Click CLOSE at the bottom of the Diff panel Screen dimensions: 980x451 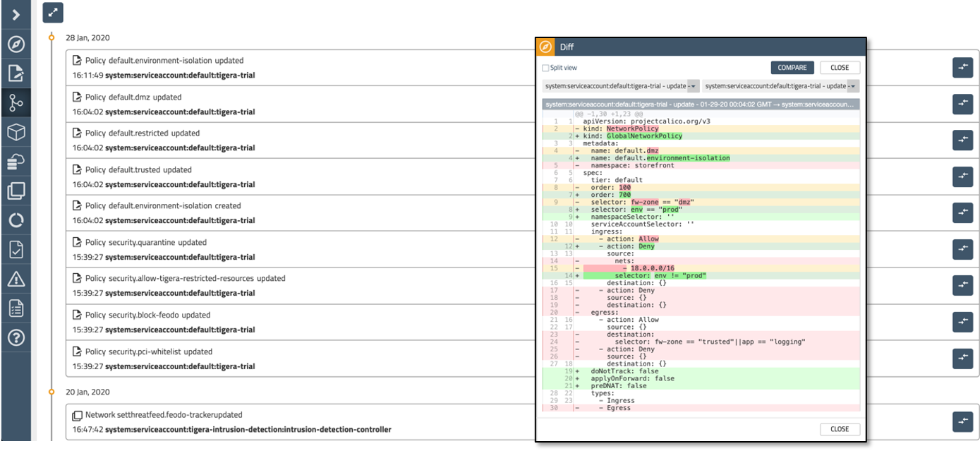840,429
